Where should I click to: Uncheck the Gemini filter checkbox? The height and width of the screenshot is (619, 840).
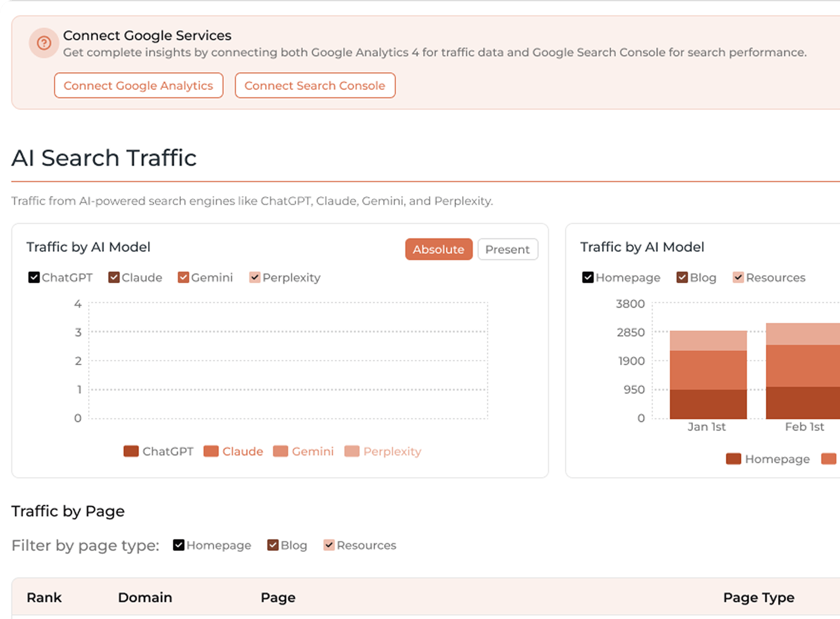pos(183,277)
